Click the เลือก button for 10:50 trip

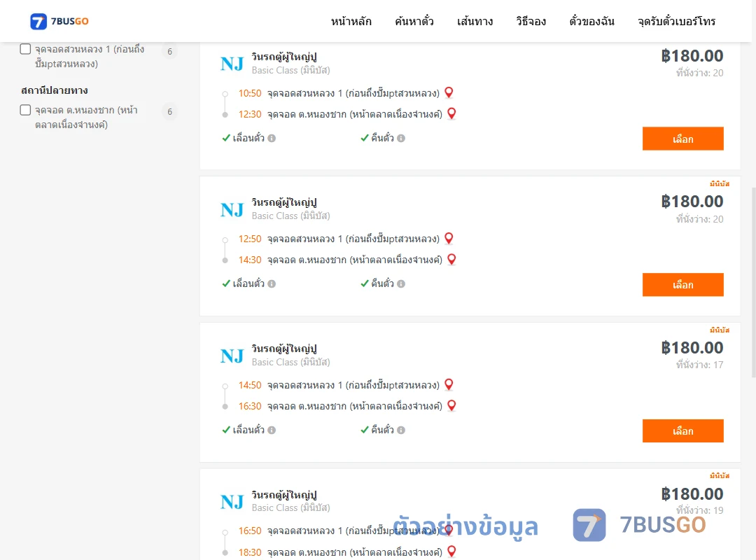click(x=682, y=139)
